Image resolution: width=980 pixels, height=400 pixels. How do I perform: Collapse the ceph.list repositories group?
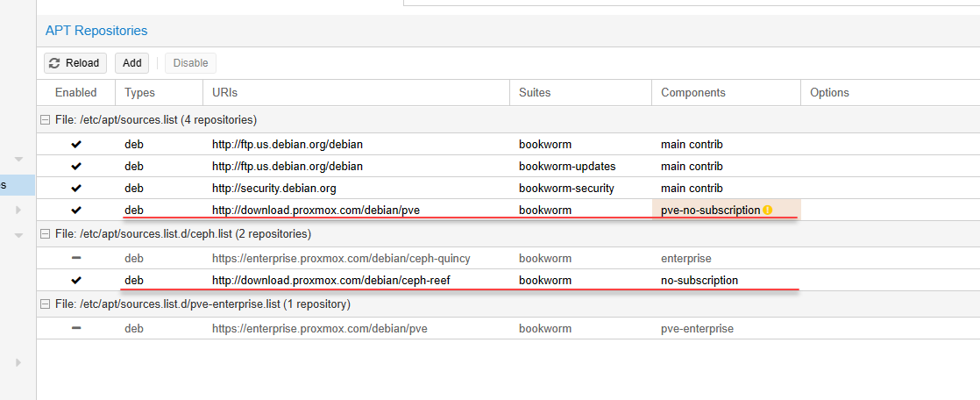45,234
